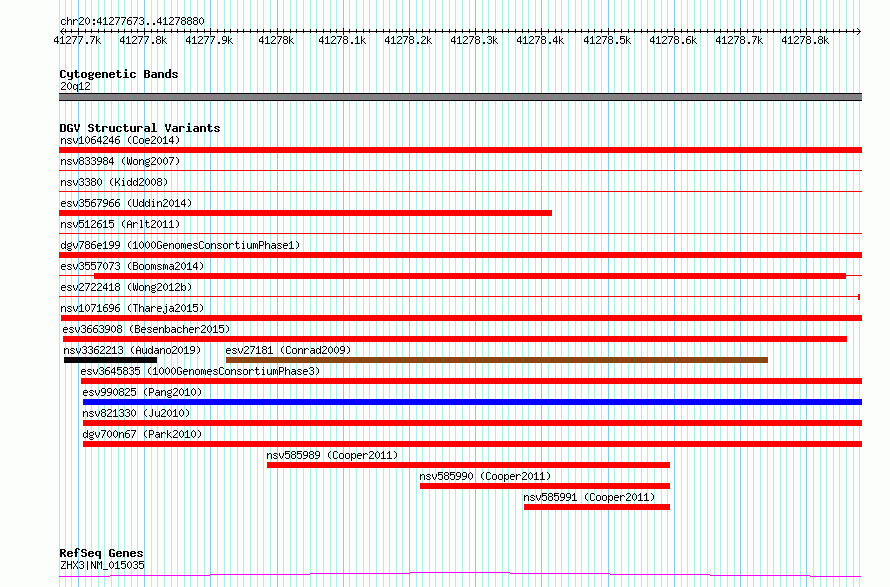
Task: Click the brown esv27181 (Conrad2009) bar
Action: click(x=497, y=360)
